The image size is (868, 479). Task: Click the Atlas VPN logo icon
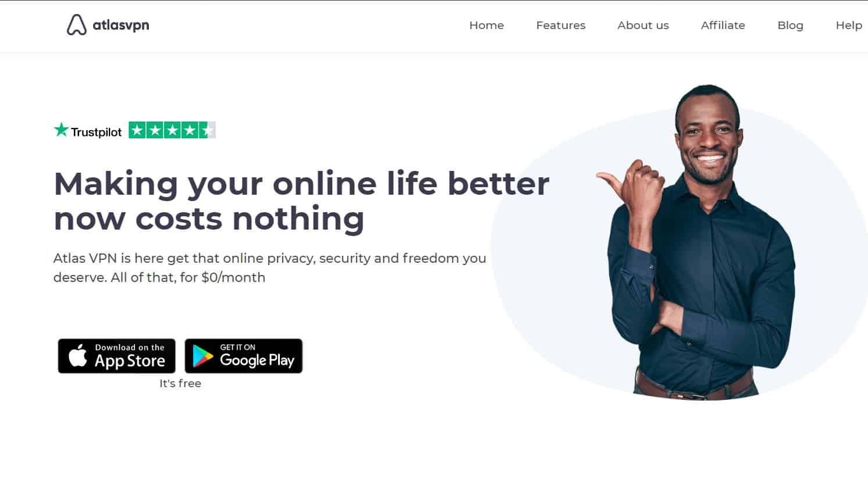coord(76,25)
